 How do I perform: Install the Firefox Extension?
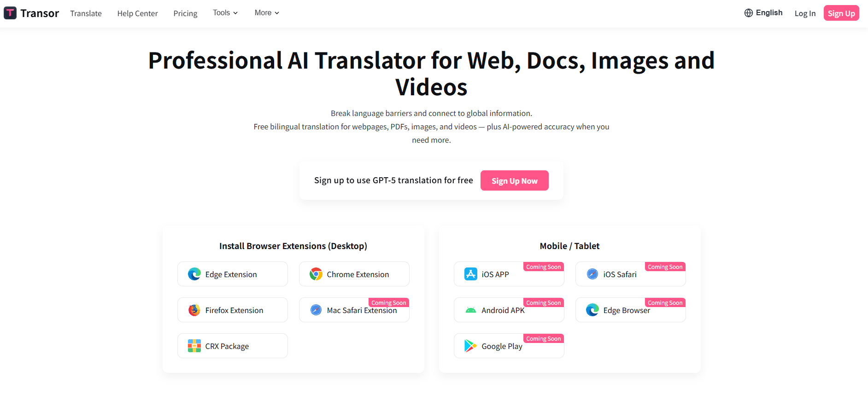[233, 310]
